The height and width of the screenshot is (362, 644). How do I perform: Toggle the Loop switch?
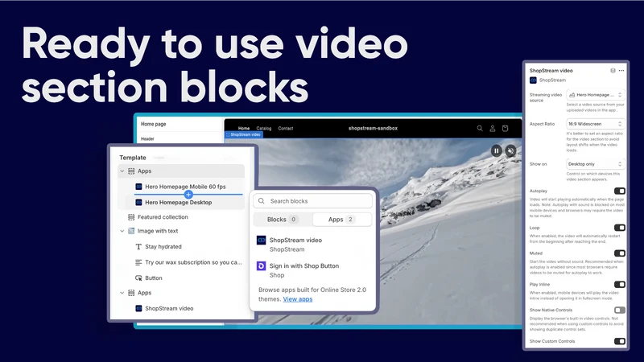point(620,228)
